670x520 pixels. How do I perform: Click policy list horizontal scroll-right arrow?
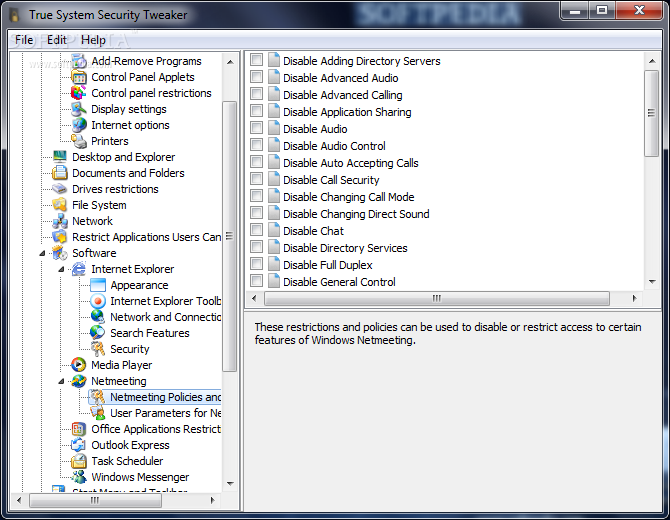pos(635,298)
